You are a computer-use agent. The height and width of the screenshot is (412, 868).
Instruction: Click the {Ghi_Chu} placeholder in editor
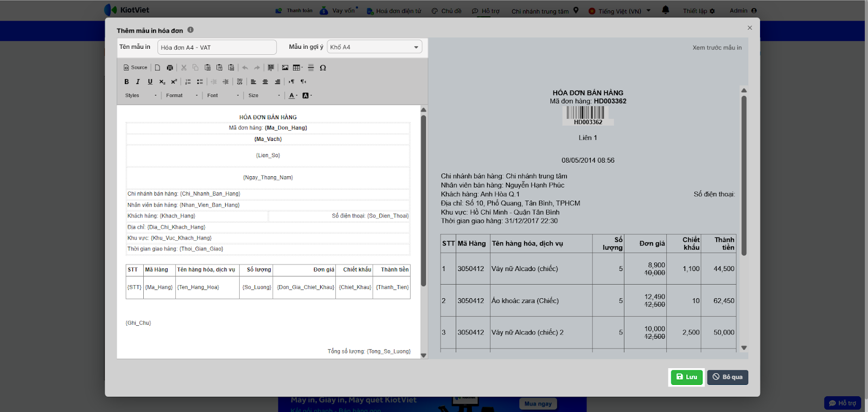click(138, 323)
